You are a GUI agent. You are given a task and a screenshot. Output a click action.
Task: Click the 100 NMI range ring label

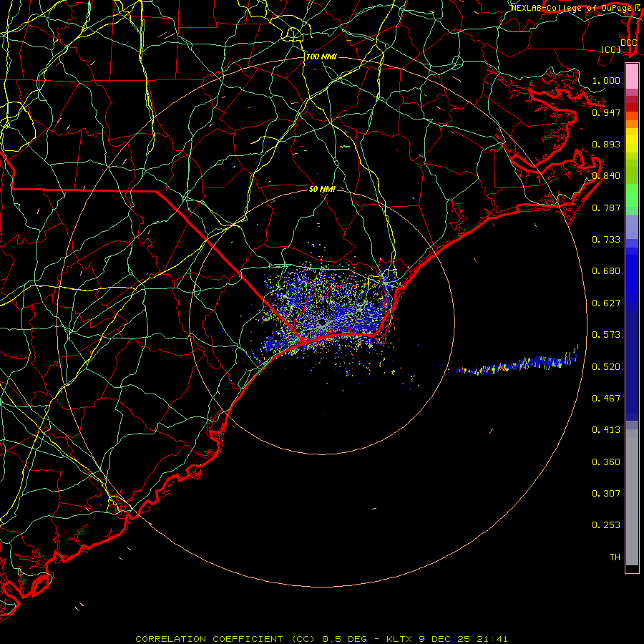click(321, 57)
